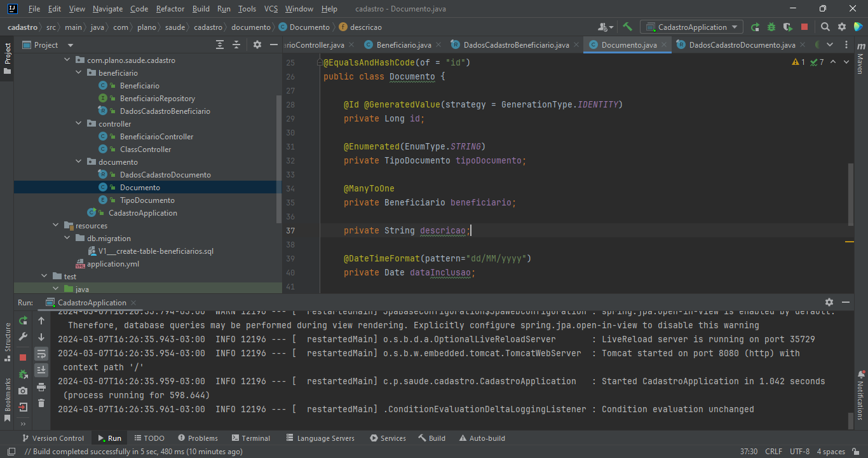Toggle the Project tool window side button
Screen dimensions: 868x458
(x=7, y=59)
